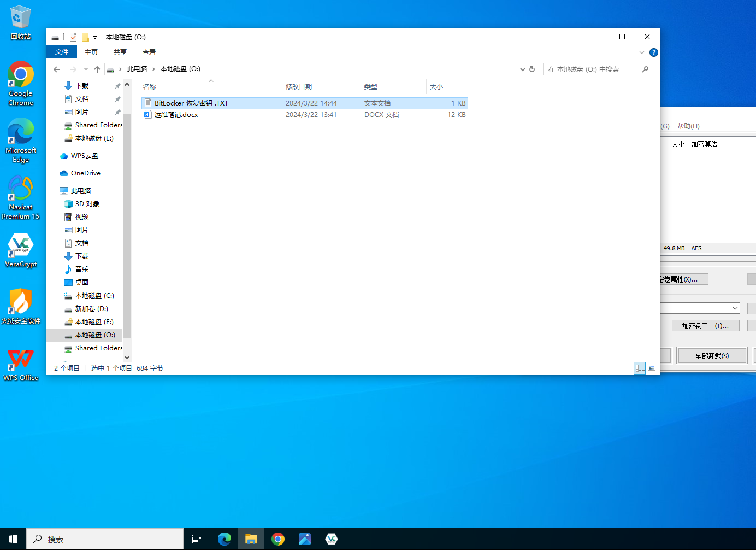This screenshot has width=756, height=550.
Task: Click 加密卷工具(T)... button in VeraCrypt
Action: [x=705, y=326]
